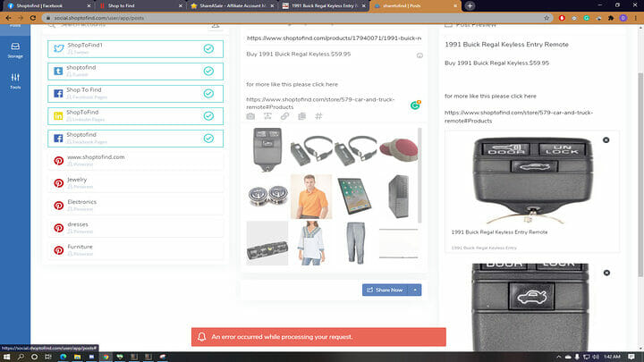
Task: Switch to the Shop to Find tab
Action: tap(140, 5)
